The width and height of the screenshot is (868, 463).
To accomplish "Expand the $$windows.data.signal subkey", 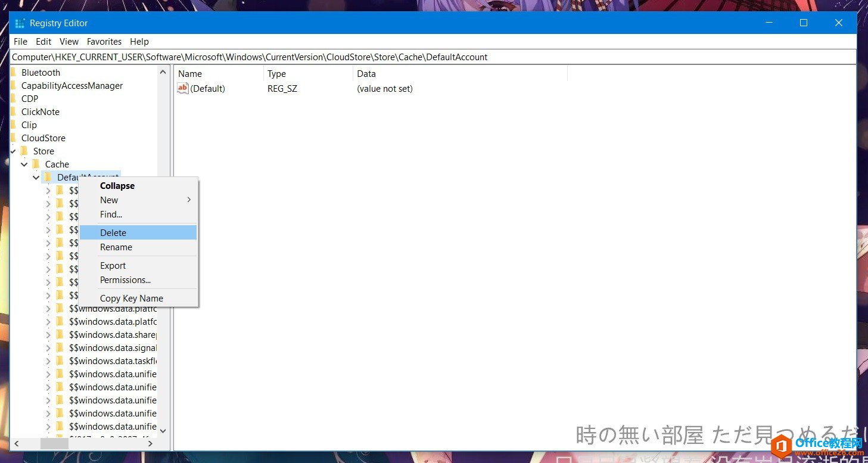I will tap(48, 347).
